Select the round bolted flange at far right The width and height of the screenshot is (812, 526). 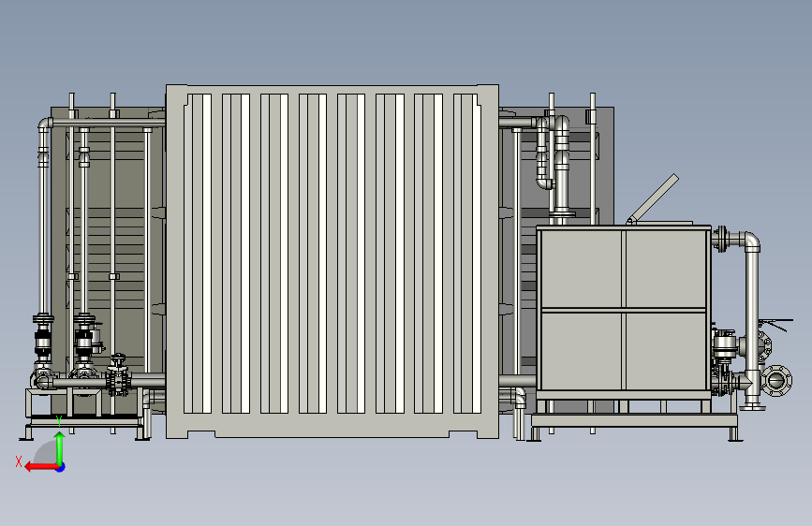pos(776,381)
